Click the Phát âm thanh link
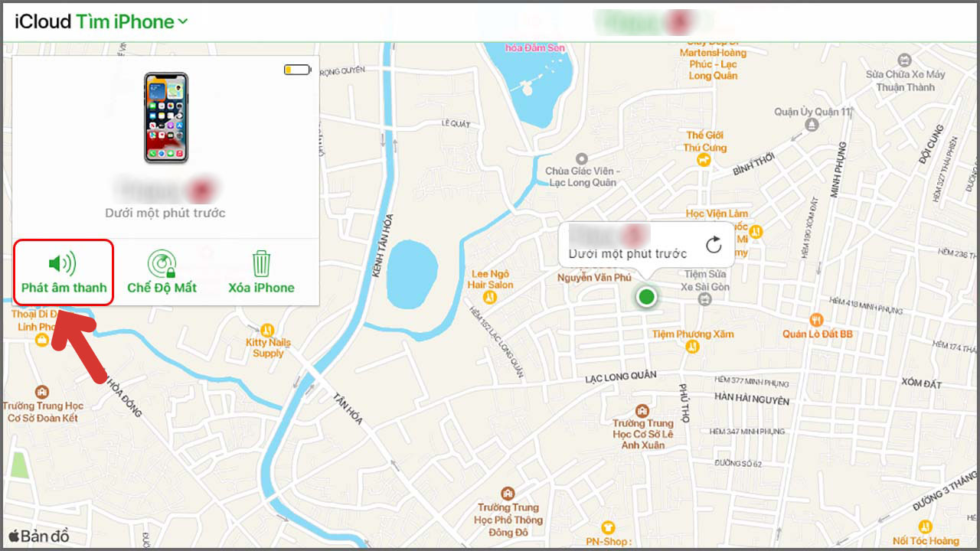980x551 pixels. tap(63, 288)
